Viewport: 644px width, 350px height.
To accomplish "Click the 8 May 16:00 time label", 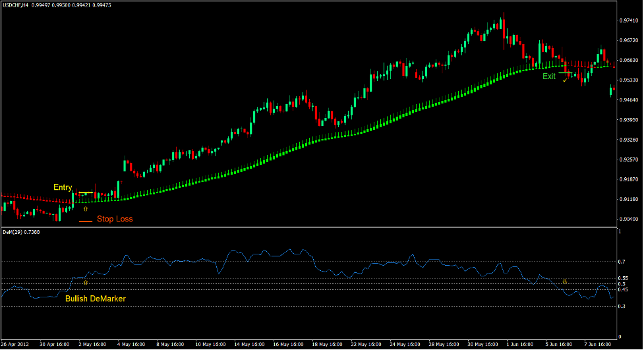I will click(170, 345).
